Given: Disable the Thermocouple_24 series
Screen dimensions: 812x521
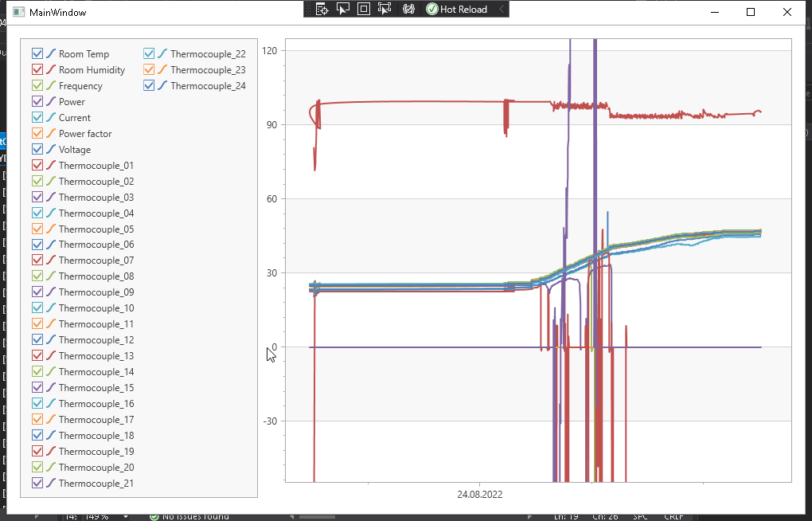Looking at the screenshot, I should tap(148, 85).
